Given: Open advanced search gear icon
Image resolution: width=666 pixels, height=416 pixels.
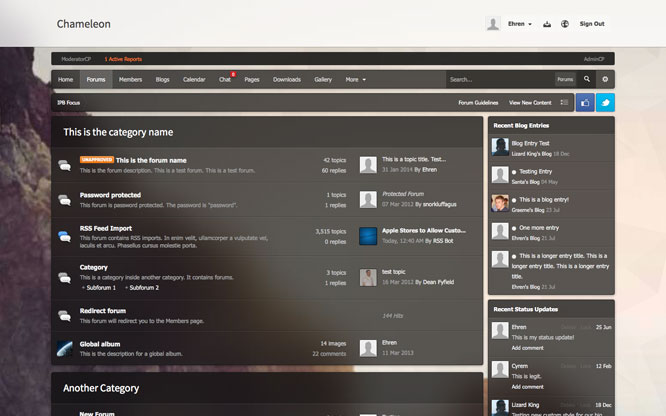Looking at the screenshot, I should (604, 79).
